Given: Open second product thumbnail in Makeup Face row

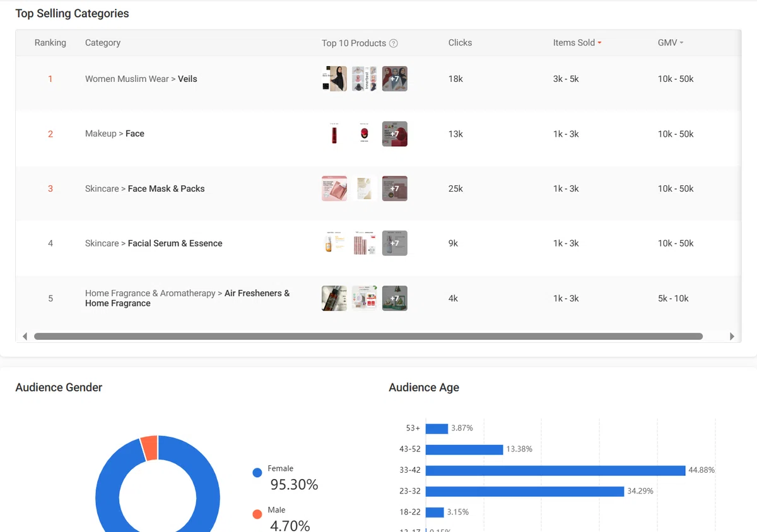Looking at the screenshot, I should [365, 134].
